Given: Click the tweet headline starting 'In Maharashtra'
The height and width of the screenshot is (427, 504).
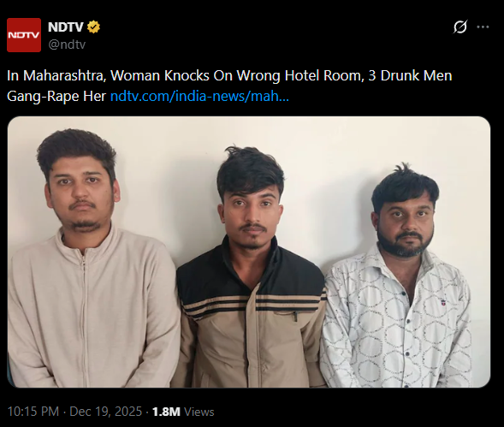Looking at the screenshot, I should pos(229,86).
